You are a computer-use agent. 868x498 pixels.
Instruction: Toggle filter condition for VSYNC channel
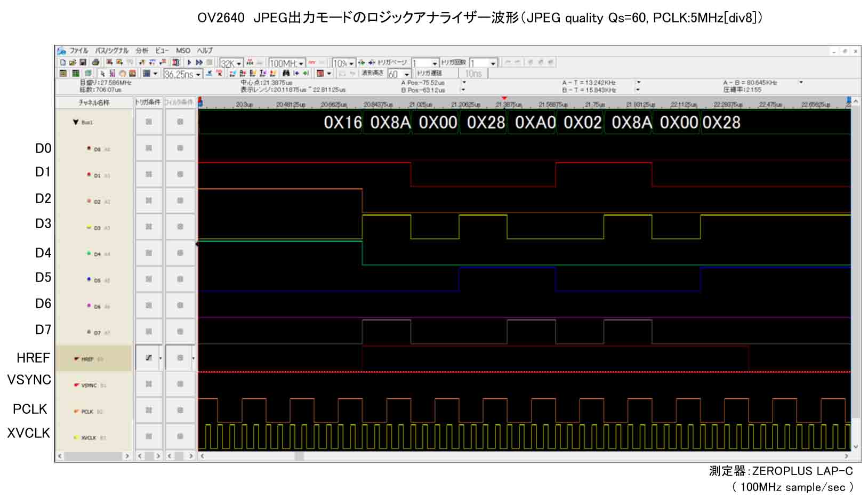180,384
